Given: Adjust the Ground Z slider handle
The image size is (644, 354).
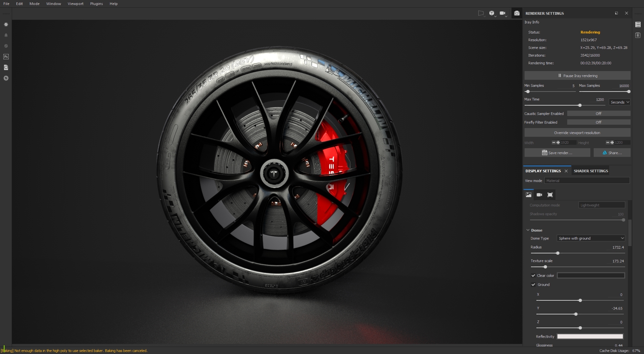Looking at the screenshot, I should pos(580,328).
